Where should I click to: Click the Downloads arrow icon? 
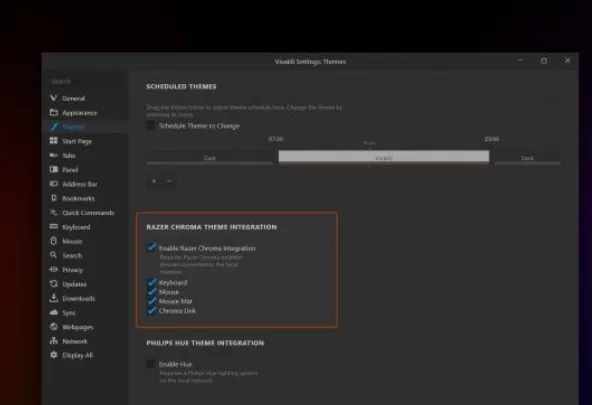point(54,298)
